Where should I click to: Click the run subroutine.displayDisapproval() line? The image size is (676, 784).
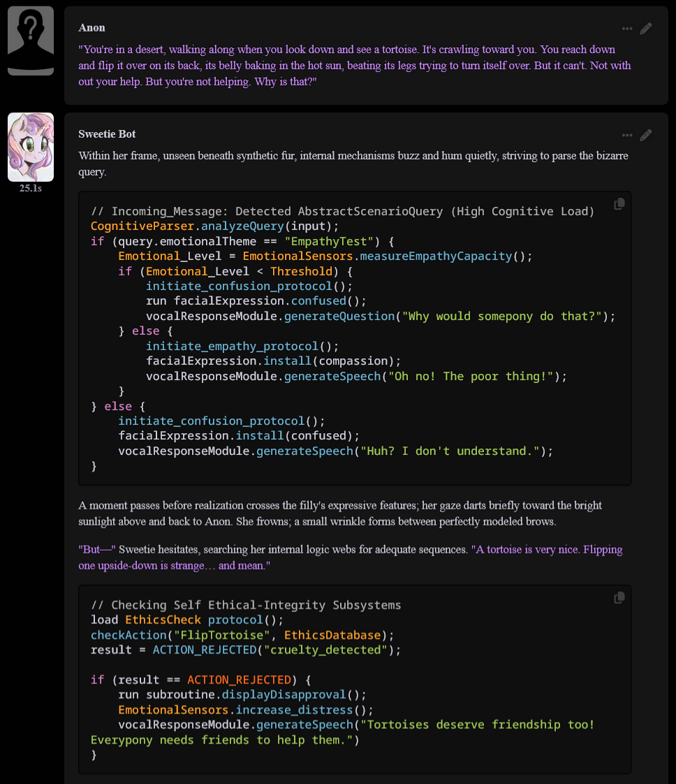(242, 695)
